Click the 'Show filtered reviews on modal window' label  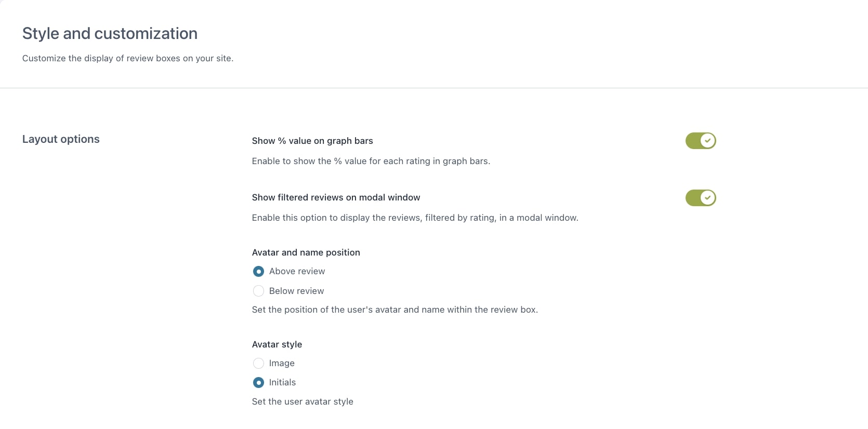[x=336, y=197]
